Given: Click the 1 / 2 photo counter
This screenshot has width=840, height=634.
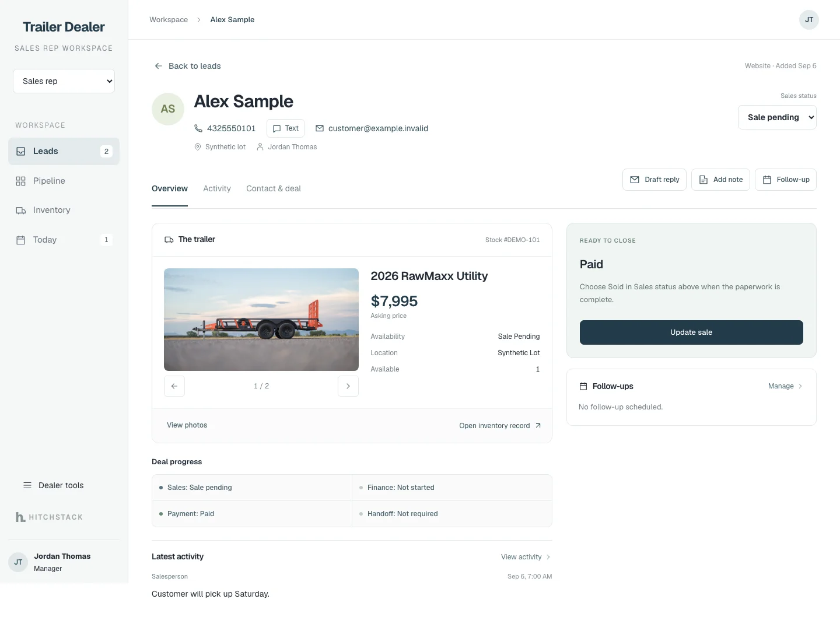Looking at the screenshot, I should 261,386.
